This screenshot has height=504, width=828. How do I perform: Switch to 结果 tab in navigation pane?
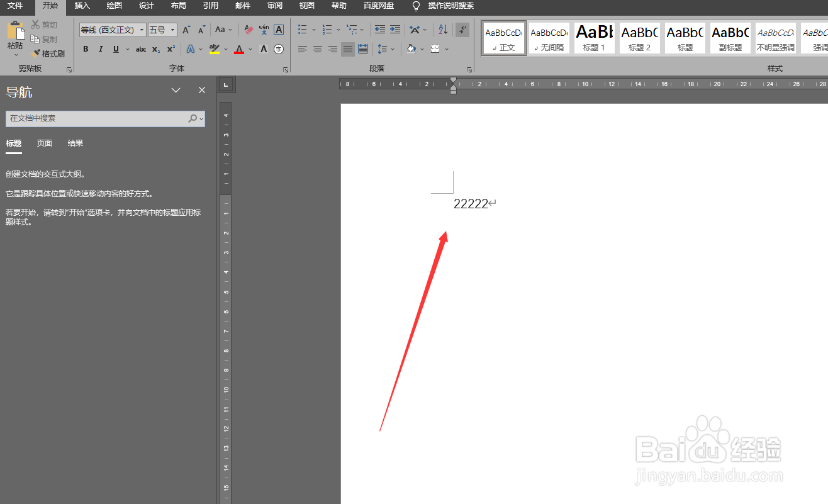[76, 143]
